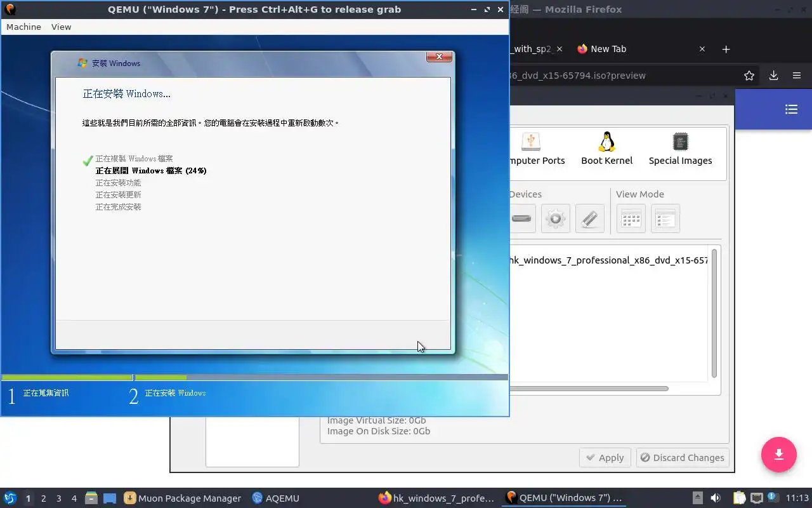Open Firefox downloads panel arrow icon

773,76
